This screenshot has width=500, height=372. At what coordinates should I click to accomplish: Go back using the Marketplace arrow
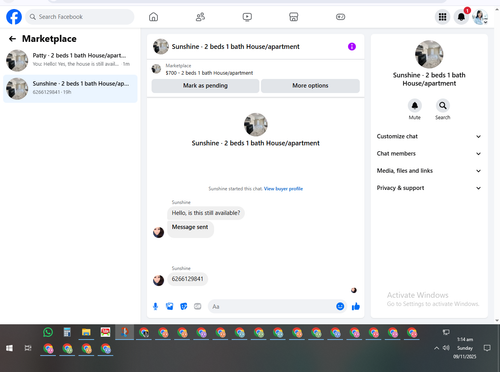tap(12, 39)
